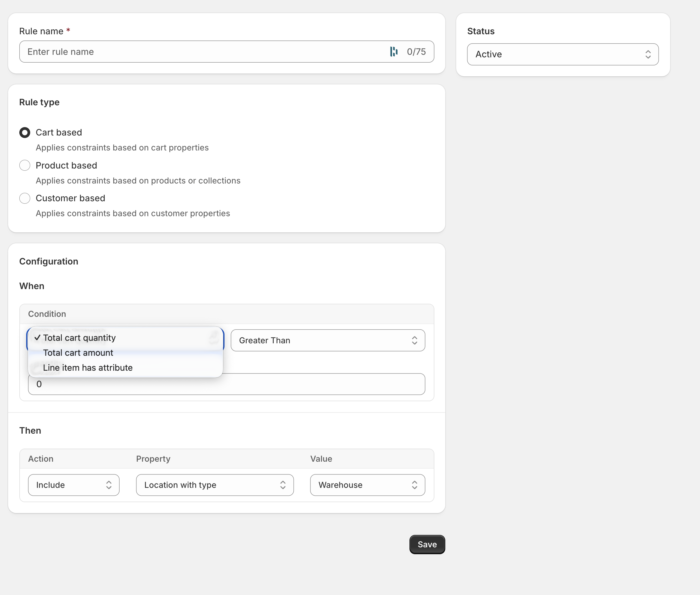This screenshot has width=700, height=595.
Task: Select the Product based radio button
Action: coord(25,165)
